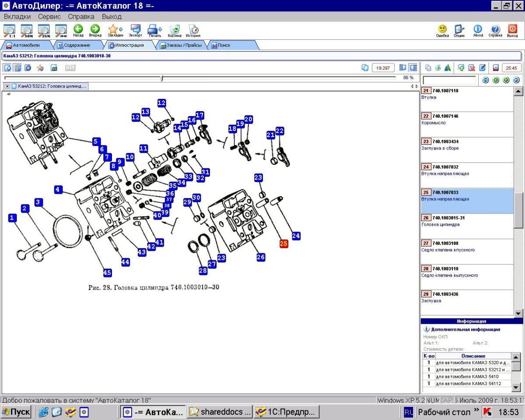The image size is (525, 420).
Task: Open the Справка help toolbar icon
Action: [495, 30]
